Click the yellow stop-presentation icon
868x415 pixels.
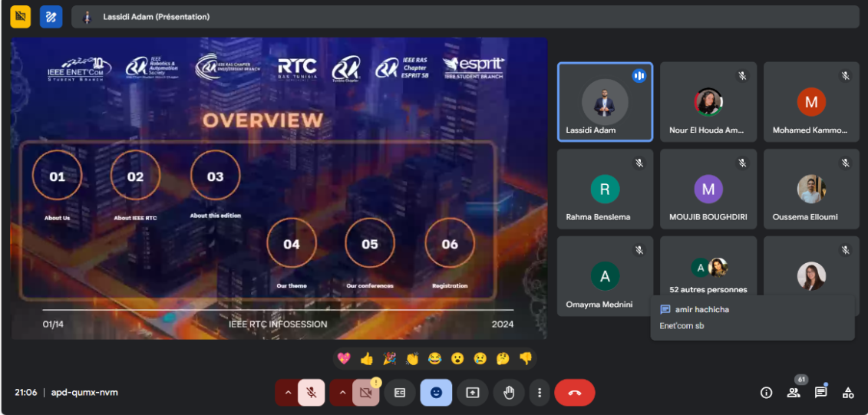pyautogui.click(x=21, y=17)
